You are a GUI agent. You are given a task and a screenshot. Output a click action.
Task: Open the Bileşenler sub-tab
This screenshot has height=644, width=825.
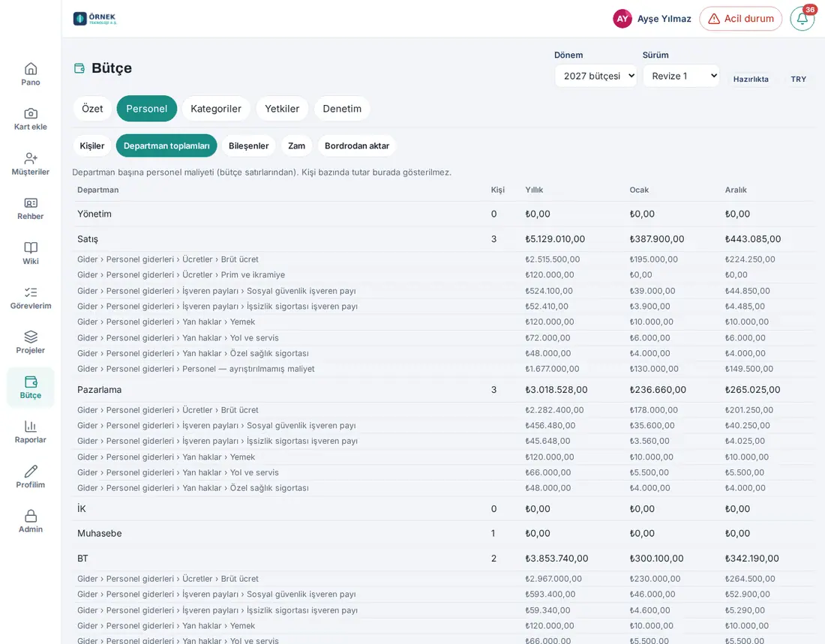click(x=248, y=145)
